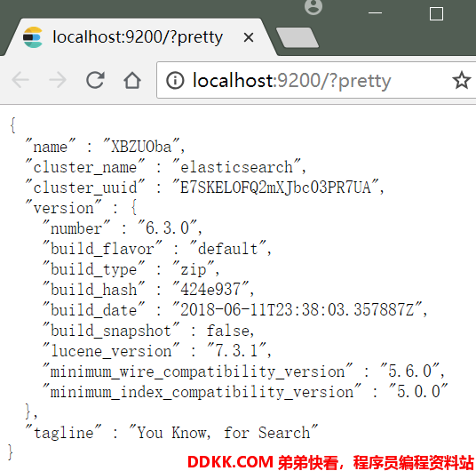The height and width of the screenshot is (471, 476).
Task: Minimize the browser window
Action: point(375,13)
